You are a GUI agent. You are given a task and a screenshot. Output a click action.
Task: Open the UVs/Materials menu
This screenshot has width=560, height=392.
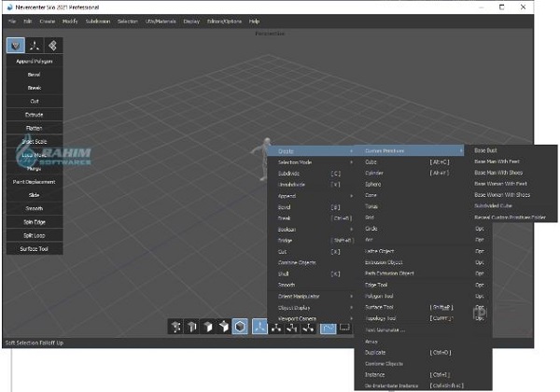159,20
